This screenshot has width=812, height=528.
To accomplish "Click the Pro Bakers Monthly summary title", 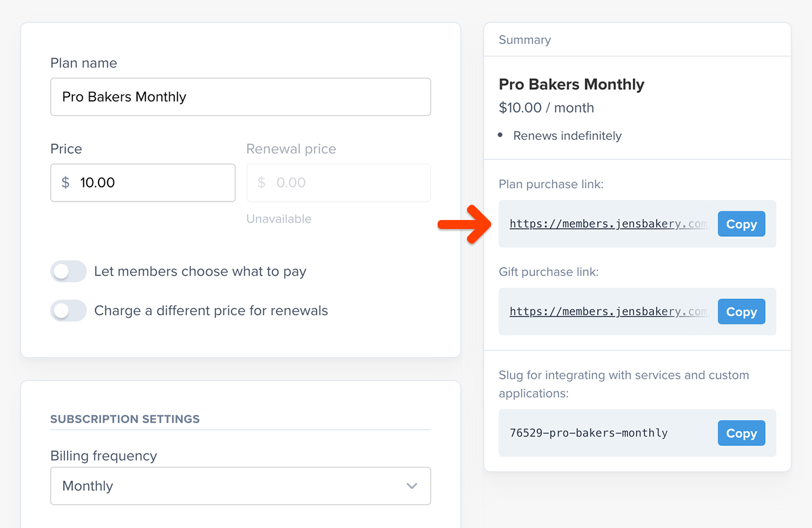I will [571, 85].
